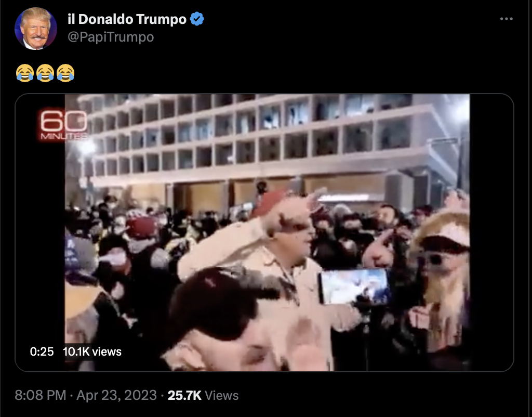Open the 25.7K Views count

[203, 395]
